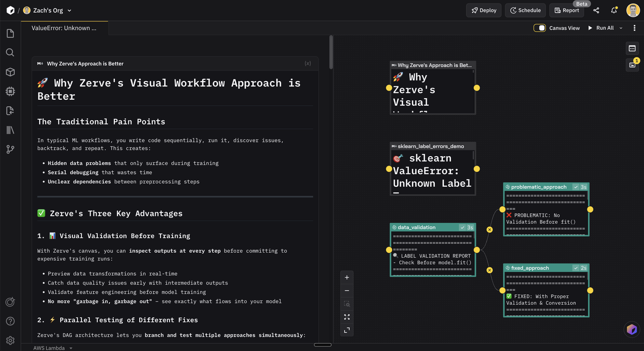Click the Schedule button

(525, 10)
